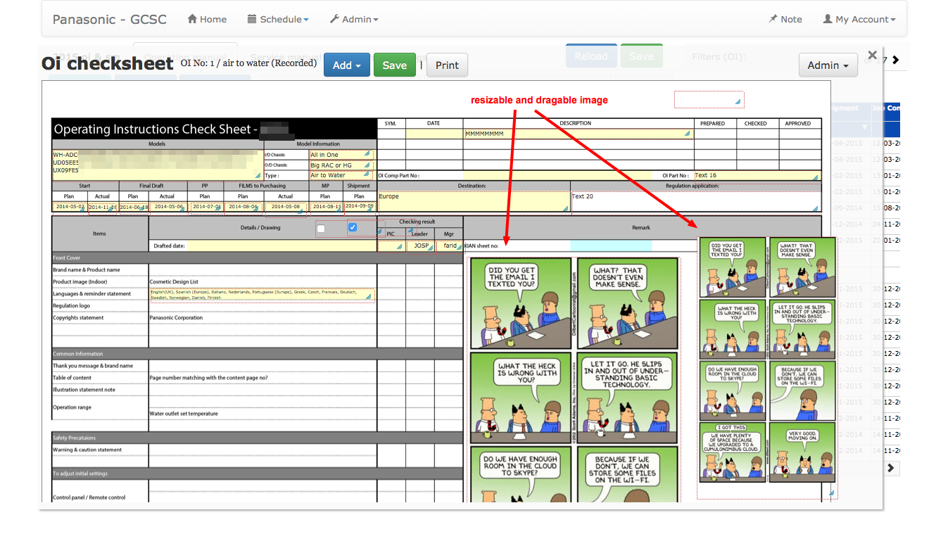948x560 pixels.
Task: Click the Drafted date yellow input field
Action: pyautogui.click(x=282, y=246)
